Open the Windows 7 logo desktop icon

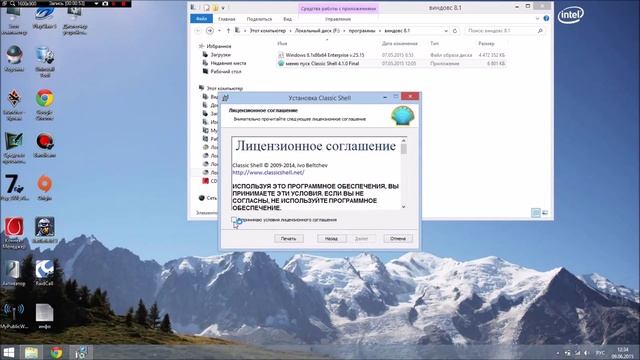click(x=14, y=187)
